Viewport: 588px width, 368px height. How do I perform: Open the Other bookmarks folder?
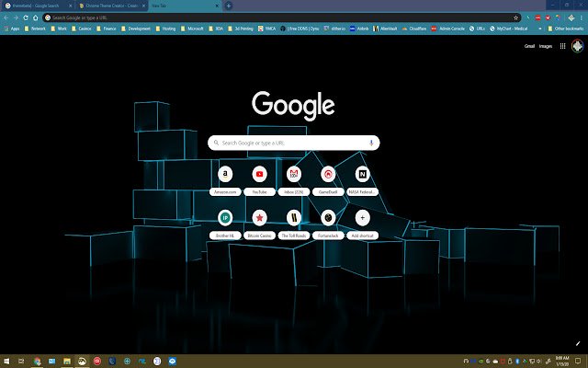pos(565,29)
